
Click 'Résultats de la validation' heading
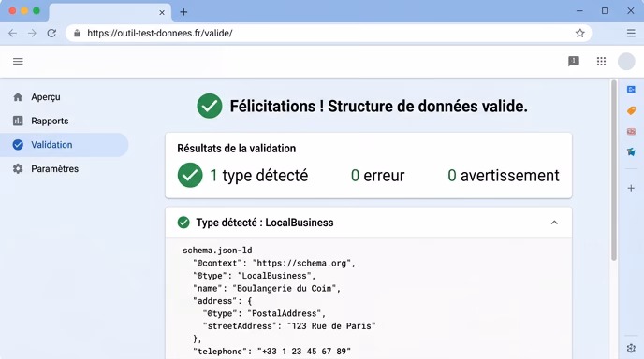click(236, 149)
